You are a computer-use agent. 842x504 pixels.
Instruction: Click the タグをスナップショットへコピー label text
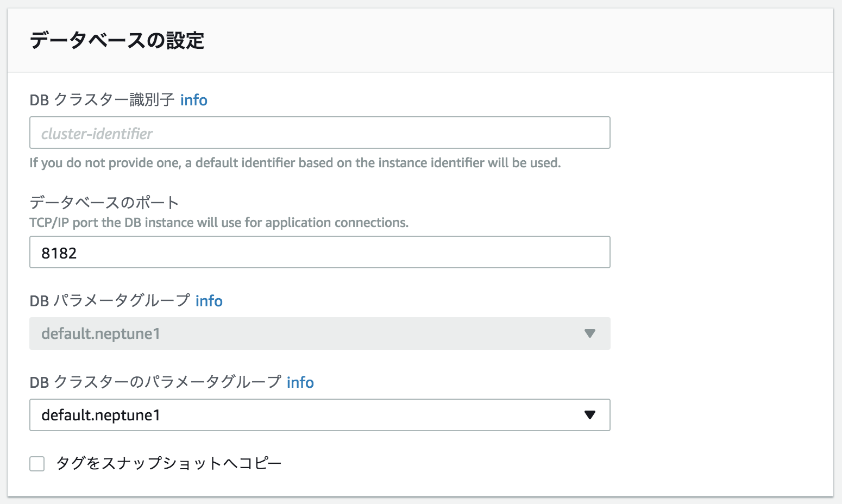pyautogui.click(x=168, y=463)
